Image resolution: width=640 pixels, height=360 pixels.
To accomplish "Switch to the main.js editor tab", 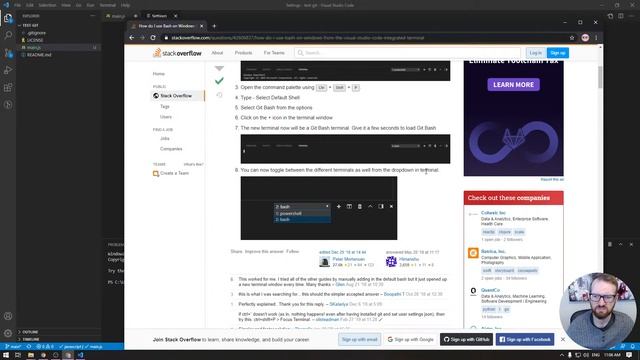I will (x=118, y=16).
